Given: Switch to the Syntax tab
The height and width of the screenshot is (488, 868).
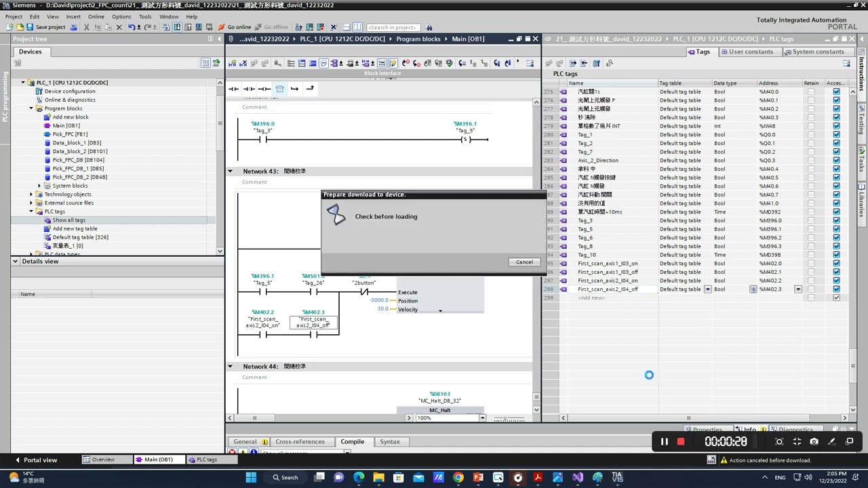Looking at the screenshot, I should point(390,442).
